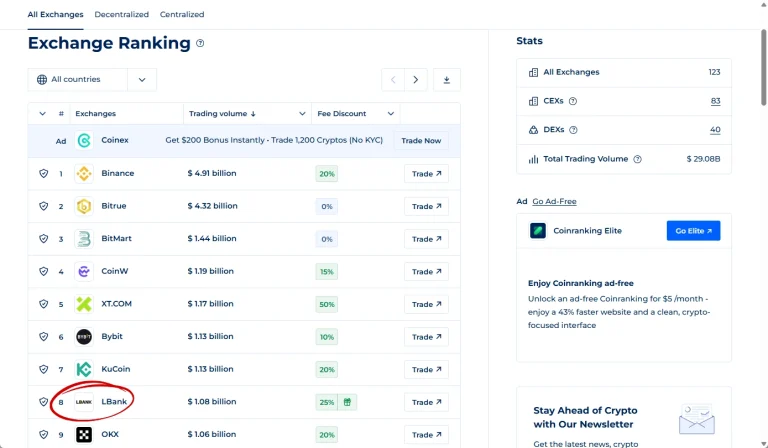Click the KuCoin exchange name
Viewport: 768px width, 448px height.
point(116,369)
